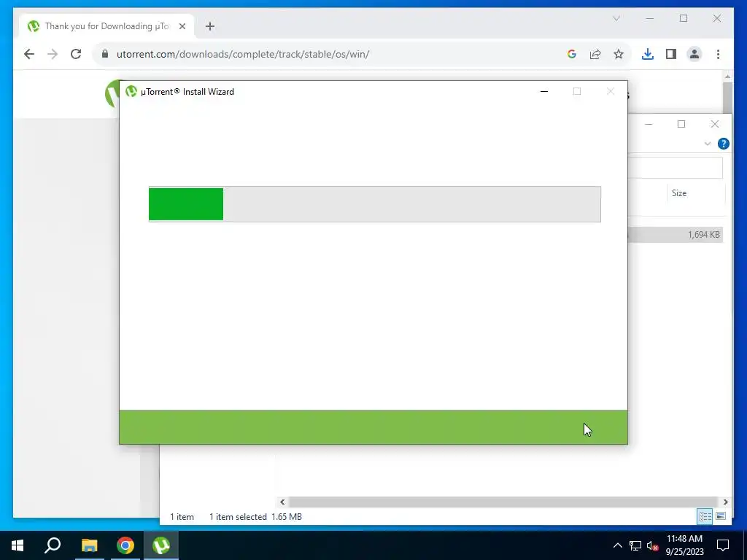
Task: Show hidden system tray icons
Action: [x=617, y=545]
